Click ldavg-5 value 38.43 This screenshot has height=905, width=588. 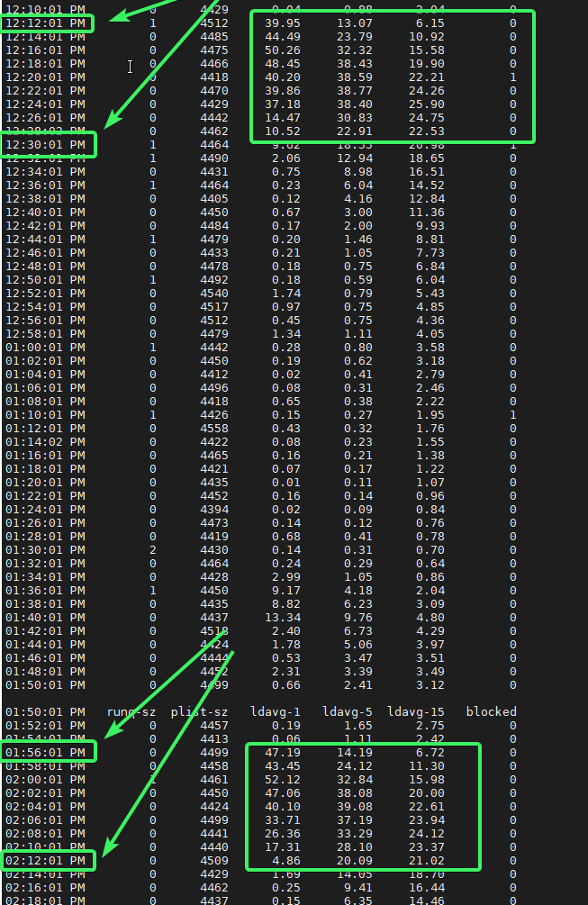[x=354, y=64]
